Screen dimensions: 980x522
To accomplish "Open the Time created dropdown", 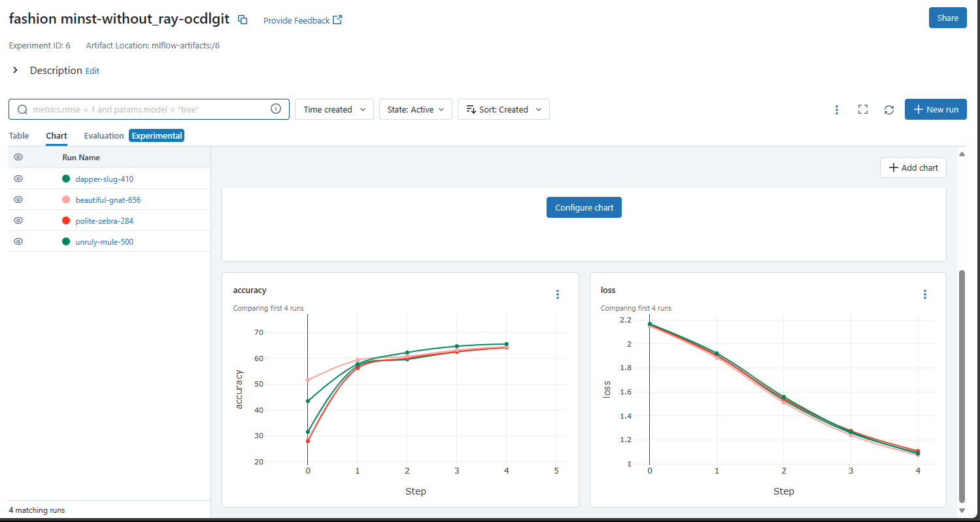I will tap(334, 109).
